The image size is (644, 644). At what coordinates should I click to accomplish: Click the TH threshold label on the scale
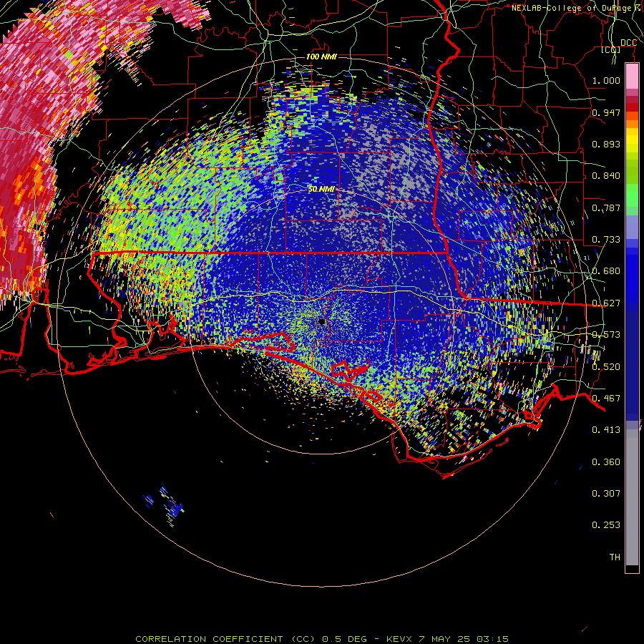pyautogui.click(x=615, y=557)
